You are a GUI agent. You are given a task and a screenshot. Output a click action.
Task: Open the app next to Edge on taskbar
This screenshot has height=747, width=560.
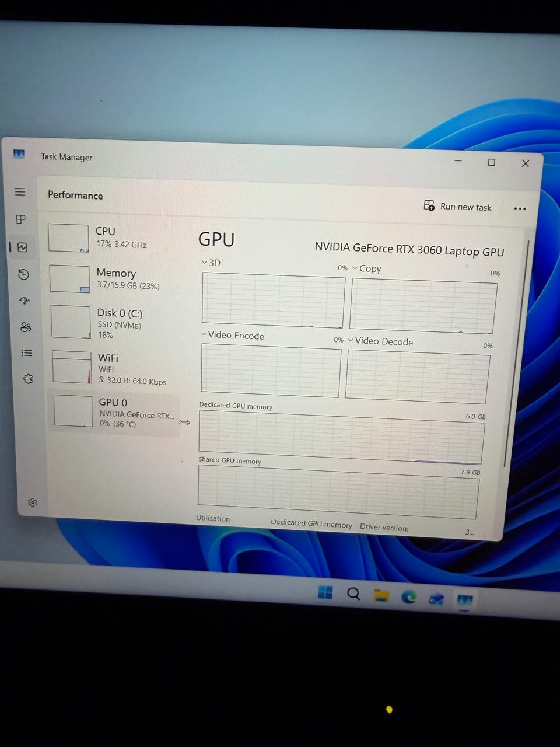(436, 598)
